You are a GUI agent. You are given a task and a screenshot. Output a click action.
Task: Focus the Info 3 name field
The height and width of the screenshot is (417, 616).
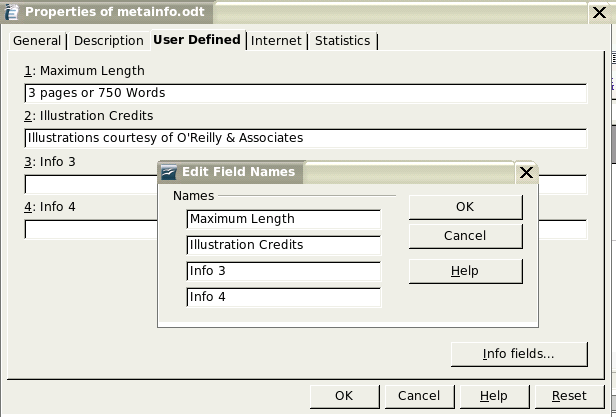283,271
